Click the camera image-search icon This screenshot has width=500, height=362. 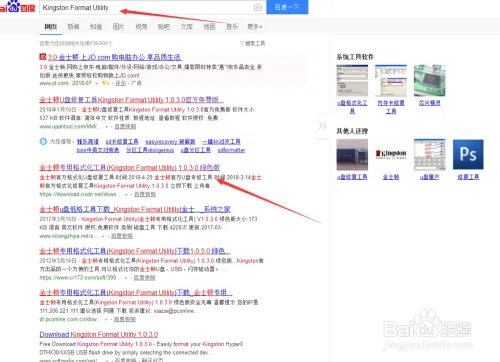point(258,7)
